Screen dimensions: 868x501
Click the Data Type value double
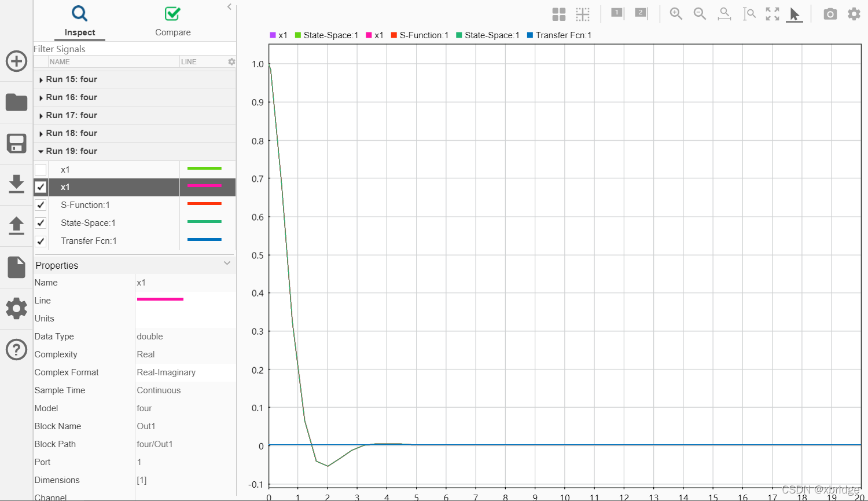(x=149, y=337)
